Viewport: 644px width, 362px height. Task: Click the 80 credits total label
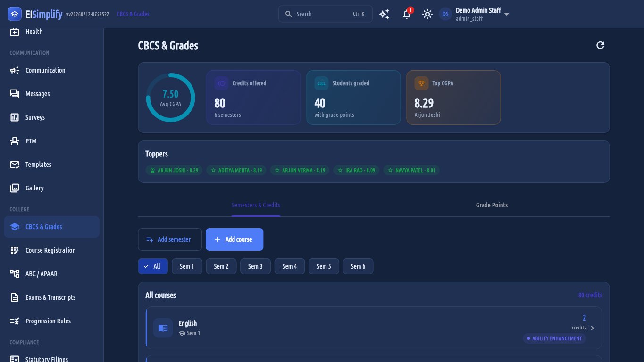tap(590, 295)
